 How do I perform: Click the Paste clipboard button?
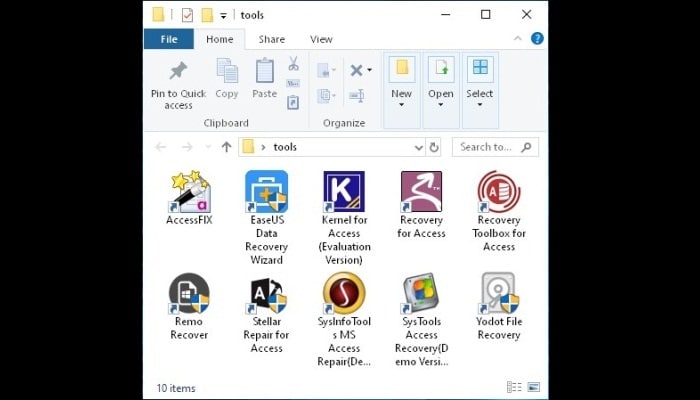click(x=265, y=79)
